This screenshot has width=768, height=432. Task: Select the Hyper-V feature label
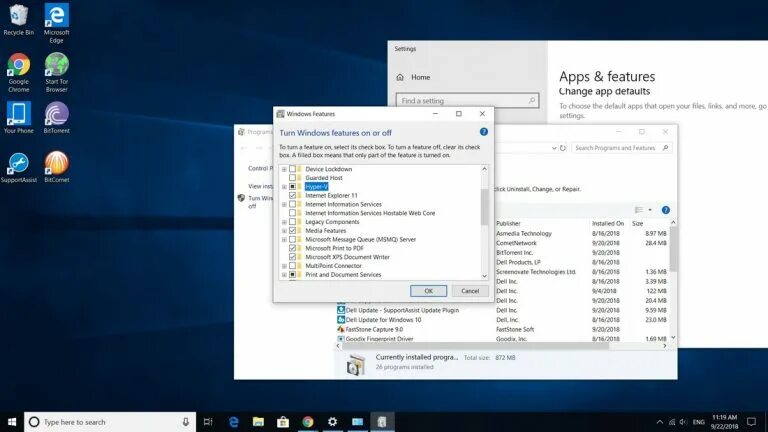tap(316, 187)
